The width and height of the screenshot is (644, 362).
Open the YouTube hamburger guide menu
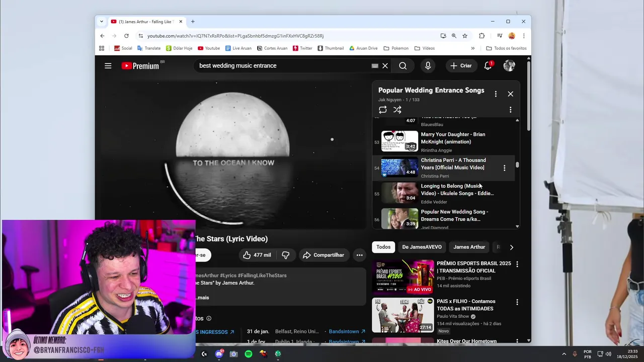tap(108, 66)
